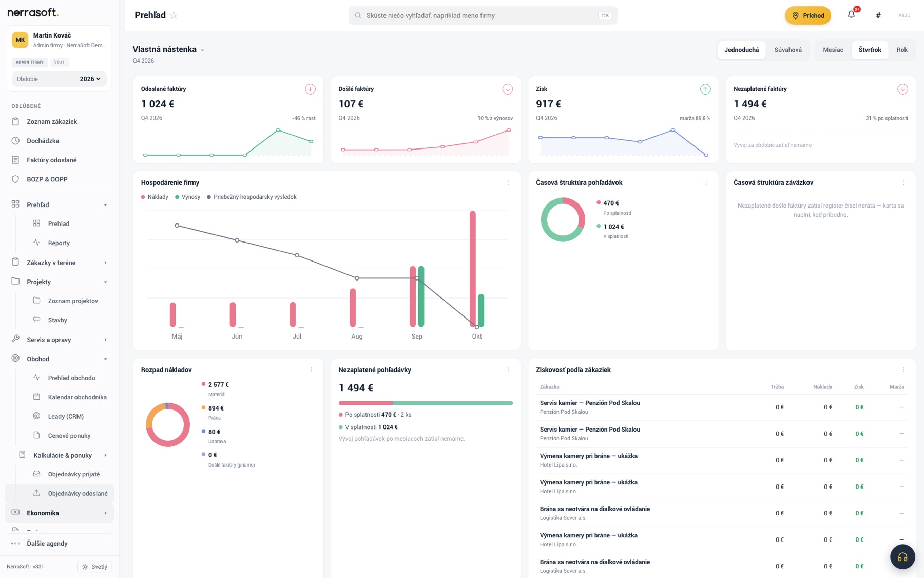Open the Hospodárenie firmy three-dot menu
The width and height of the screenshot is (924, 578).
coord(509,182)
